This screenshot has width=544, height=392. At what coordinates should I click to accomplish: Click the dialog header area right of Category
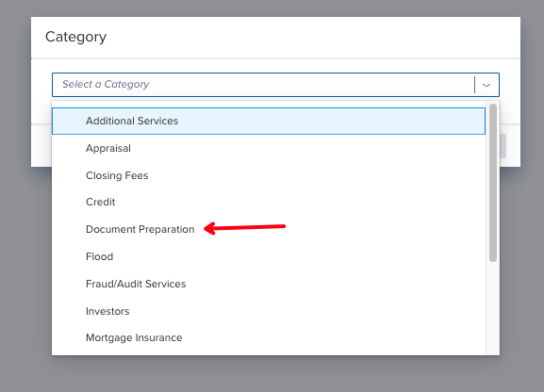pos(312,37)
